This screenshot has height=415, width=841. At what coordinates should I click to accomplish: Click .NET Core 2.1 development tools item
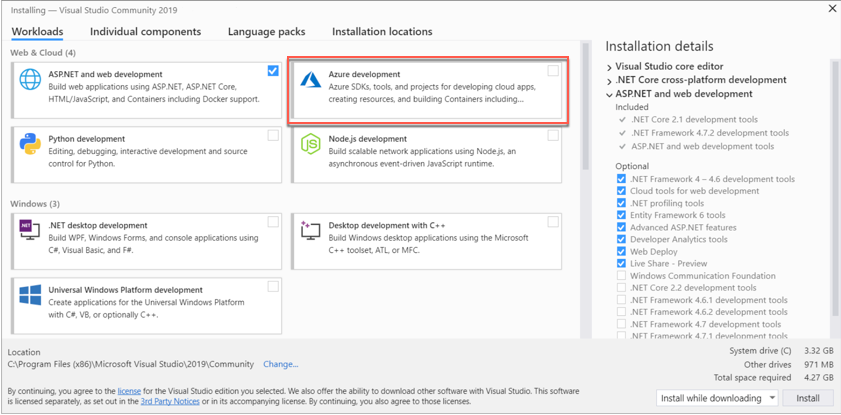(695, 120)
